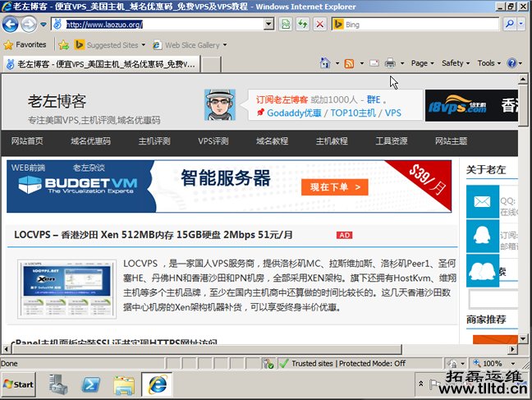Image resolution: width=532 pixels, height=400 pixels.
Task: Open the 订阅老左博客 link
Action: point(282,99)
